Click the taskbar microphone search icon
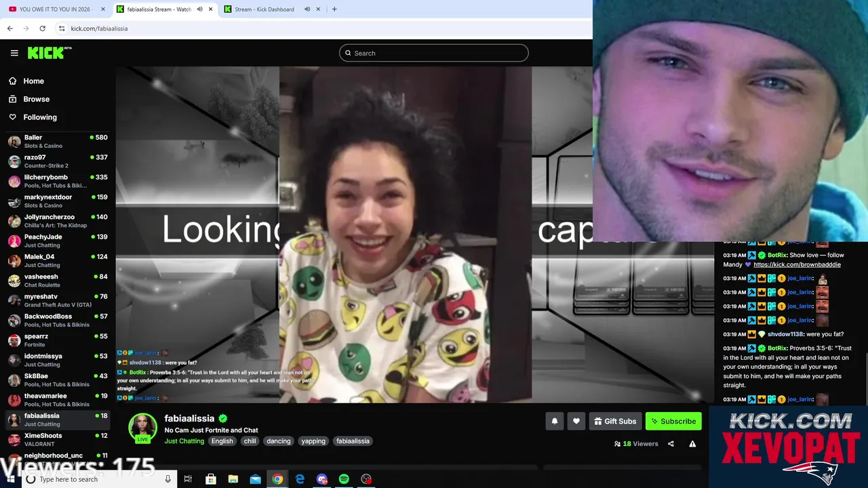Image resolution: width=868 pixels, height=488 pixels. click(x=167, y=479)
